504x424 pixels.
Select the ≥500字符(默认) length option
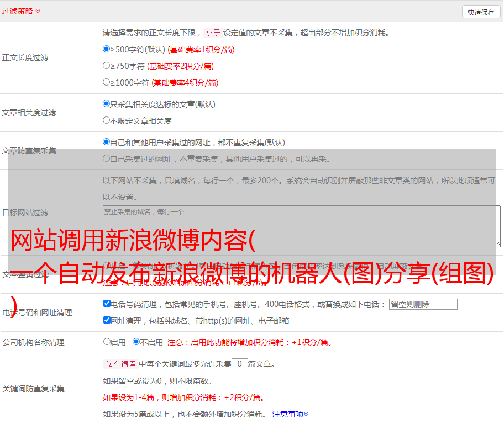[x=106, y=49]
